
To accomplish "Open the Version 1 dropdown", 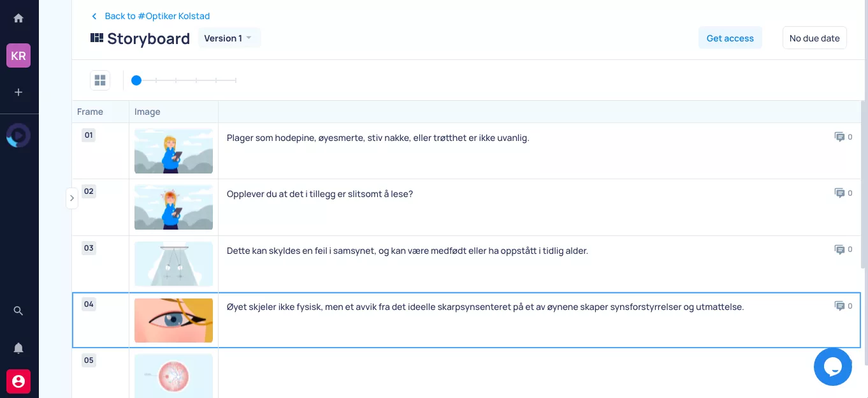I will click(x=229, y=38).
